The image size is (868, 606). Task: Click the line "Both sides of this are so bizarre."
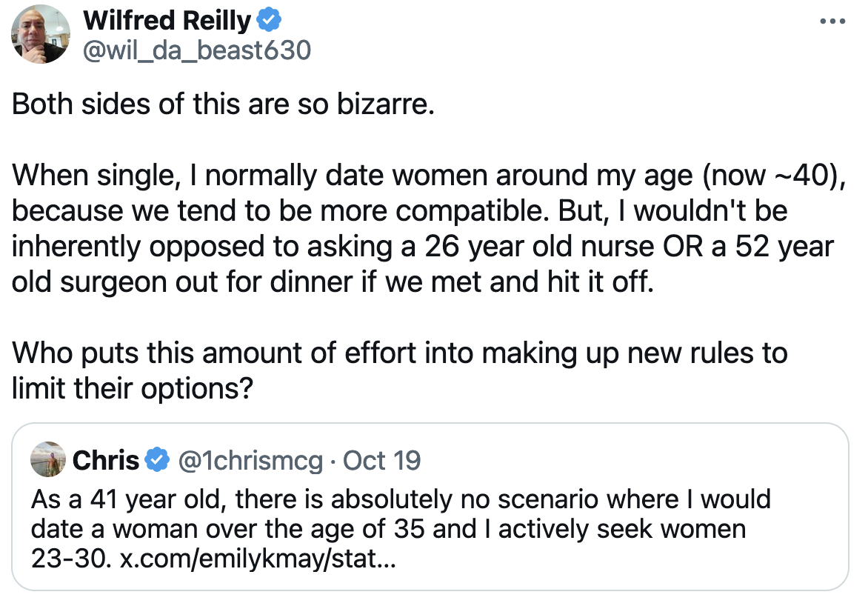[x=222, y=104]
